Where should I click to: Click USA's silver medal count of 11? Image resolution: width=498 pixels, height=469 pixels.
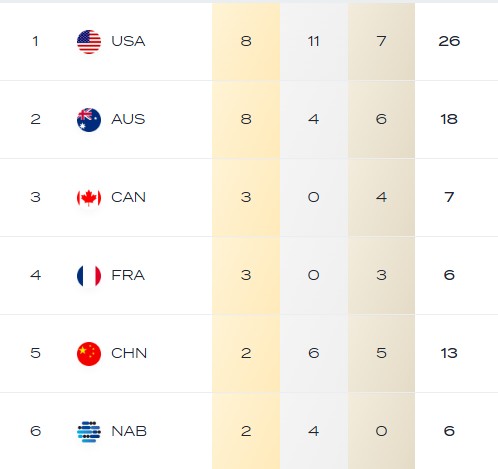pos(313,41)
